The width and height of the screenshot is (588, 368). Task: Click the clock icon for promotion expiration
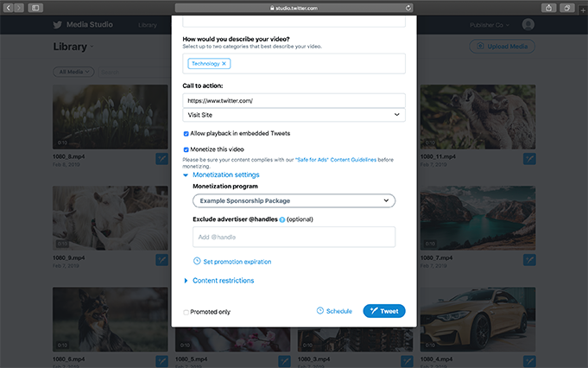click(197, 261)
